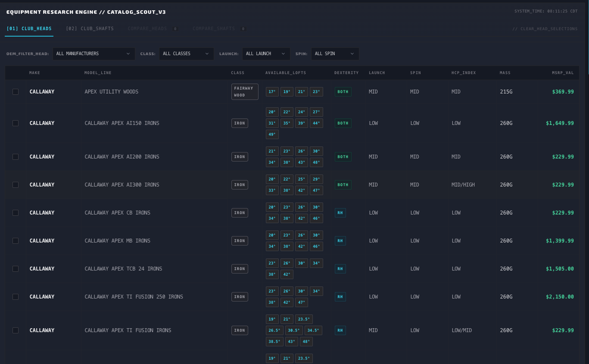Select the Apex TCB 24 Irons checkbox

(16, 269)
